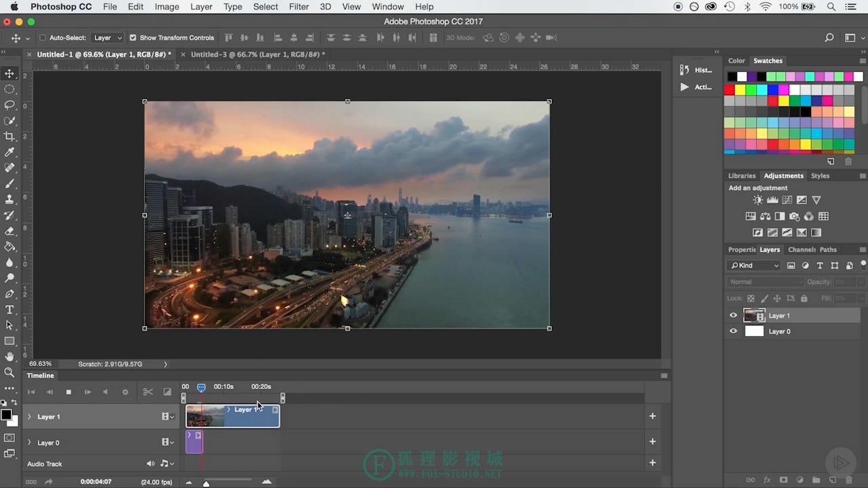Add a Brightness/Contrast adjustment
The height and width of the screenshot is (488, 868).
point(757,200)
